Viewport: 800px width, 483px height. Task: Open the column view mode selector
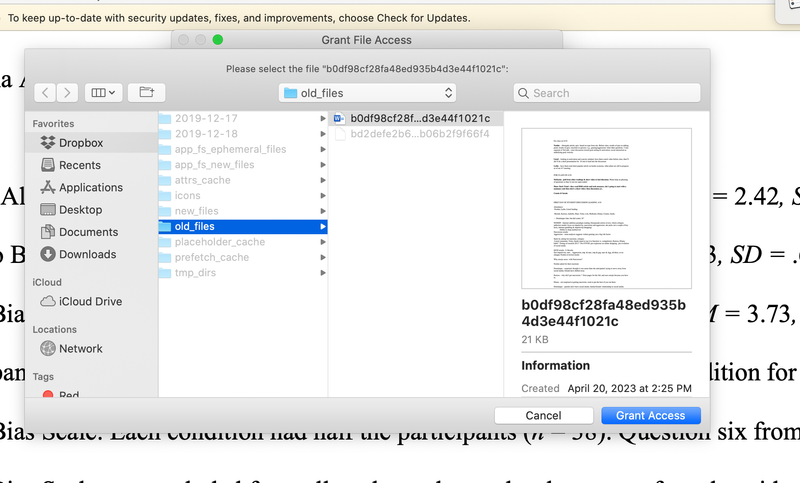coord(103,93)
